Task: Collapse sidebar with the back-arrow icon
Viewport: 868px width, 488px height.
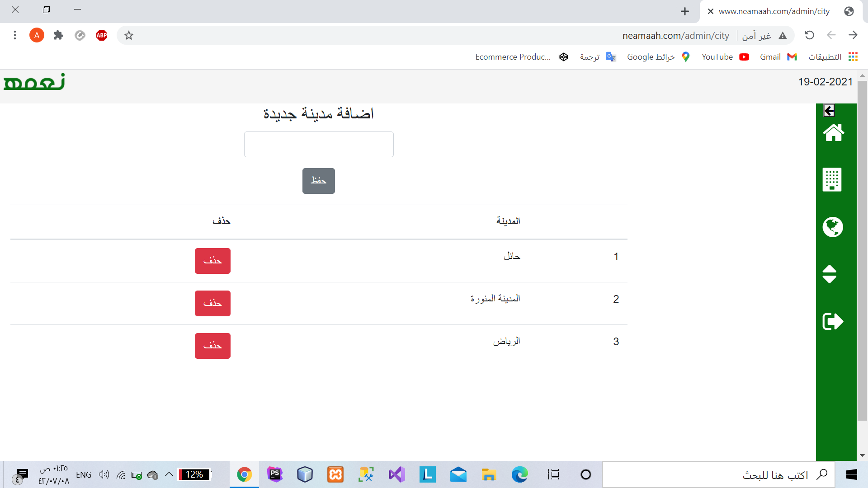Action: [x=829, y=110]
